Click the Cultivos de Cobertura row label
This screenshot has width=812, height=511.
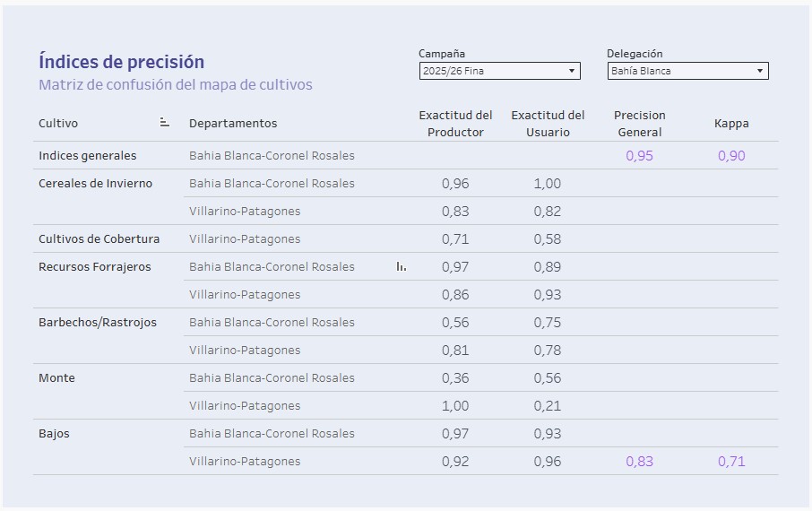coord(99,239)
